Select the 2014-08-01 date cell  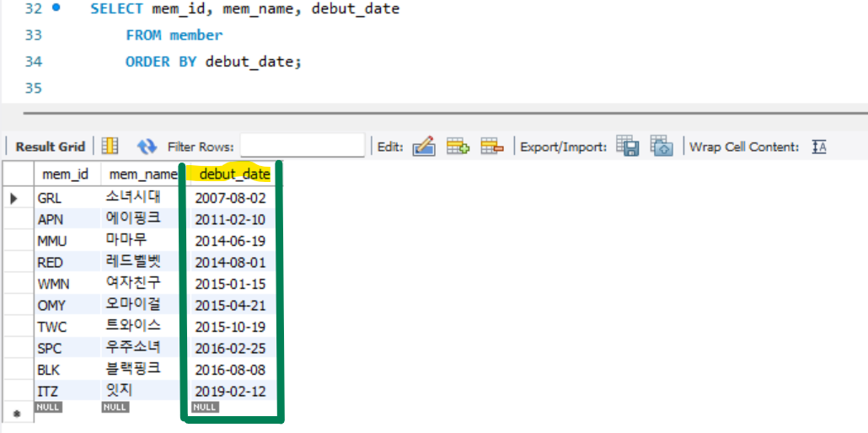[x=231, y=263]
